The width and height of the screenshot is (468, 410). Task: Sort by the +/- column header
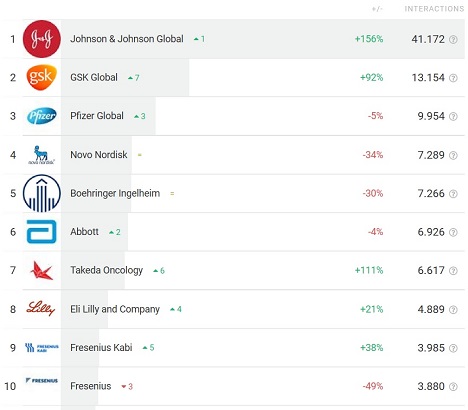click(377, 9)
